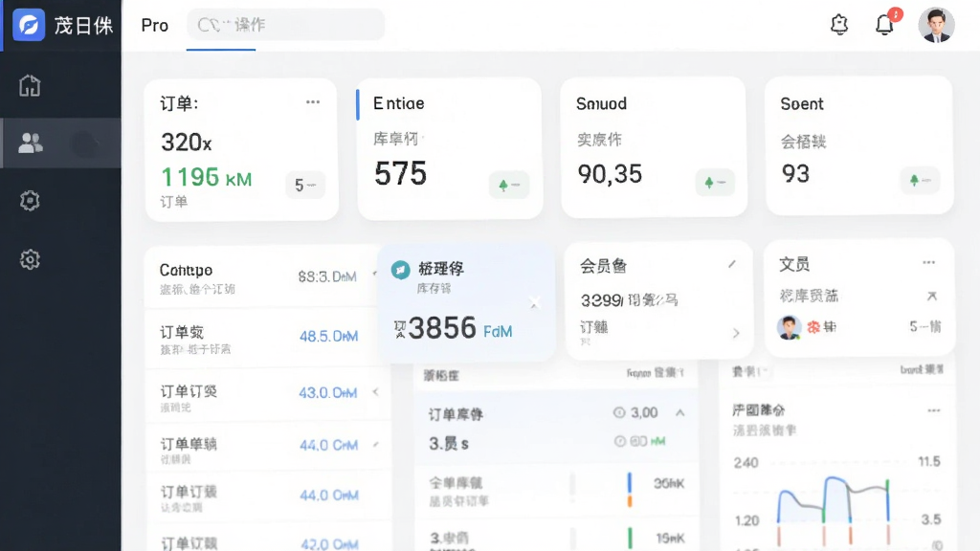This screenshot has width=980, height=551.
Task: Open the Smuod card showing 90,35
Action: 654,147
